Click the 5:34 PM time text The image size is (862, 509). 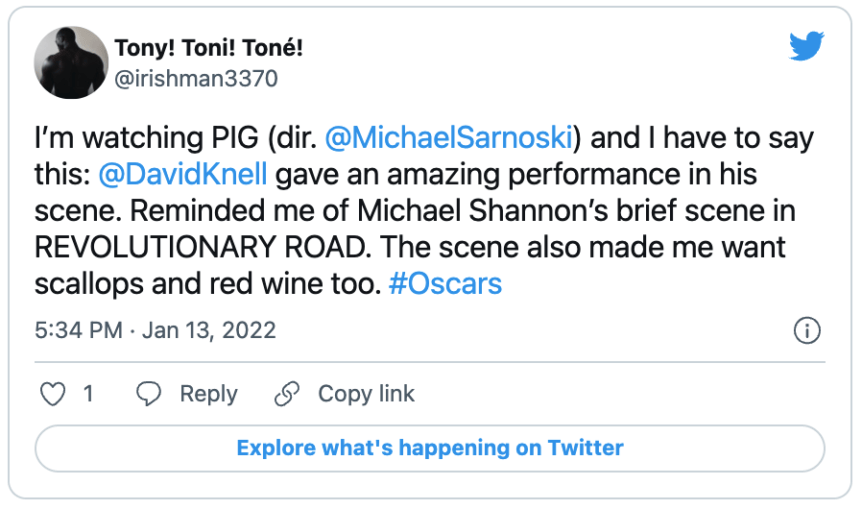pyautogui.click(x=79, y=330)
